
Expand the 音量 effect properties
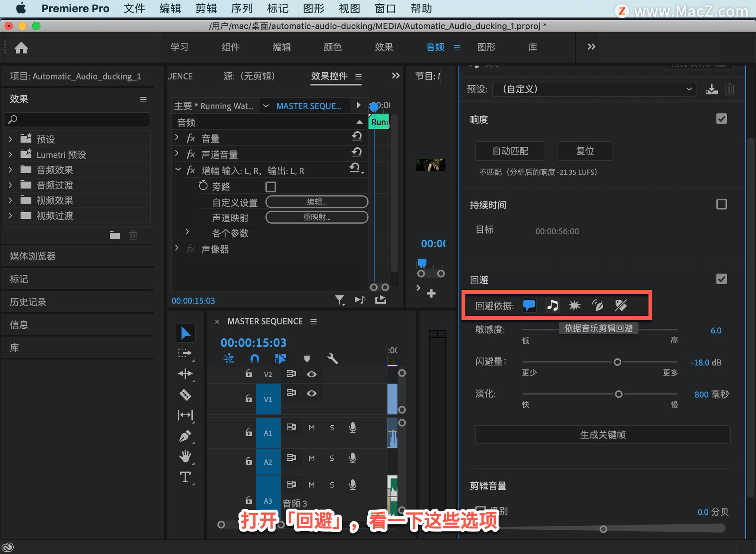coord(177,137)
